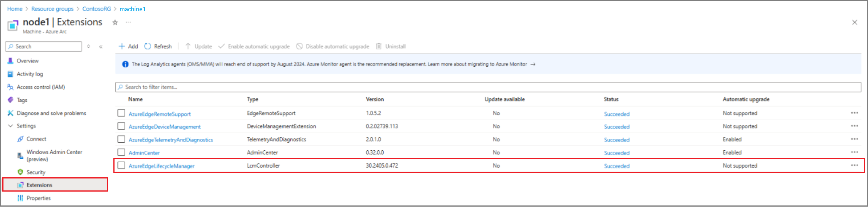Viewport: 868px width, 207px height.
Task: Refresh the extensions list
Action: pyautogui.click(x=158, y=46)
